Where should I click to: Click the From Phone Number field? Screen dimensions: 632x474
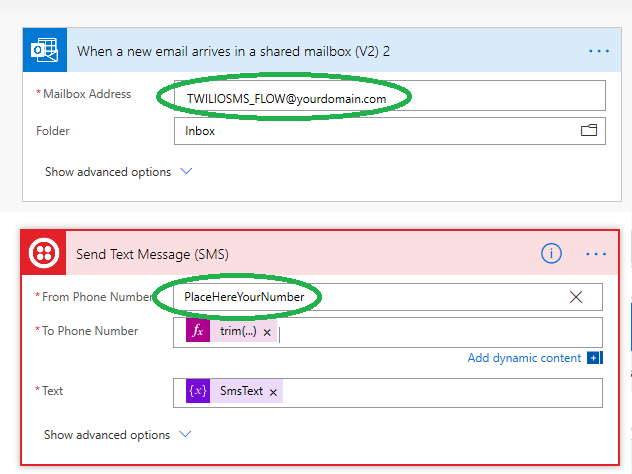coord(388,297)
